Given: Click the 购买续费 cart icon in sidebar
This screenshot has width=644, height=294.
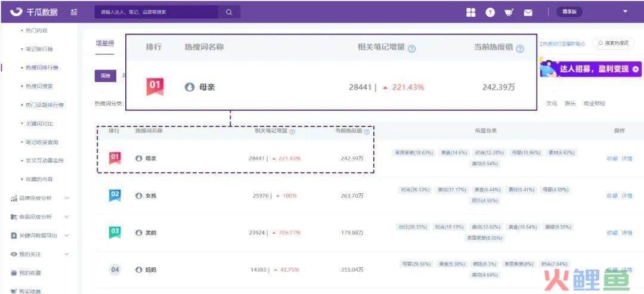Looking at the screenshot, I should pos(14,291).
